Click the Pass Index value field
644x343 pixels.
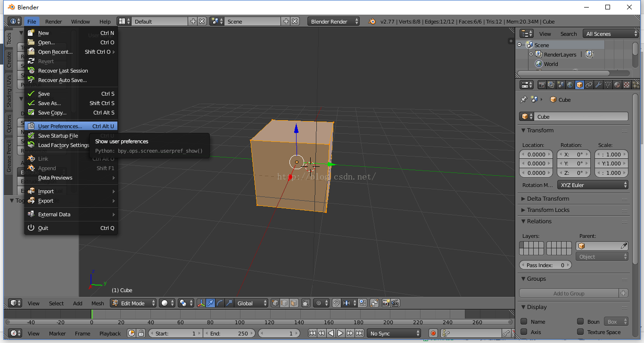(x=545, y=265)
